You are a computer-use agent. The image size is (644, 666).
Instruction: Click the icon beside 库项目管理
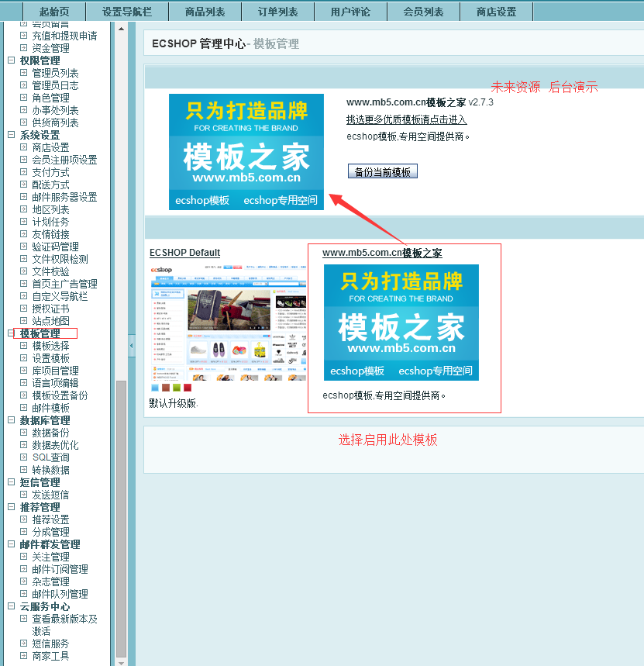pyautogui.click(x=24, y=371)
